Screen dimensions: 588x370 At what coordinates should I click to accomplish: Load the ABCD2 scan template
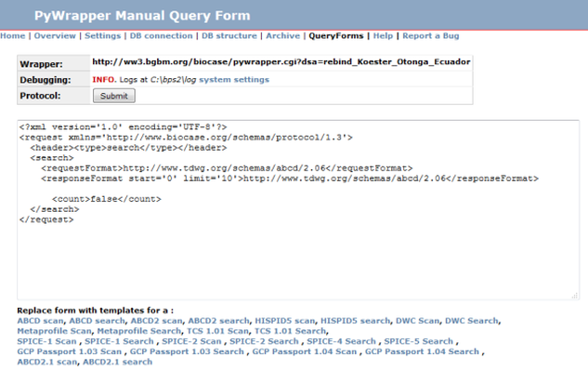click(x=156, y=321)
